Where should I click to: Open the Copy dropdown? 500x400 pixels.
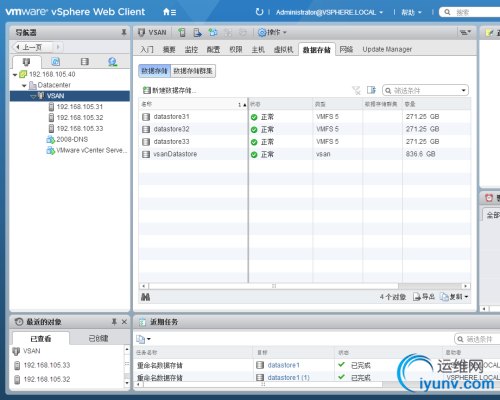(x=454, y=297)
